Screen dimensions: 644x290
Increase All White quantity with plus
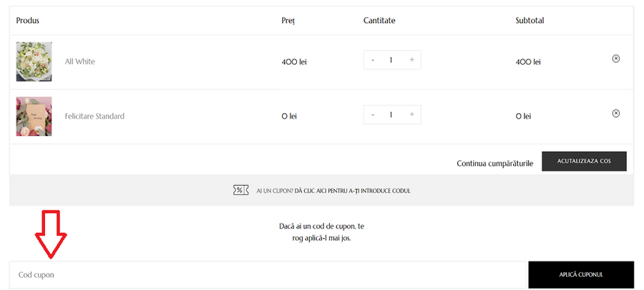411,60
